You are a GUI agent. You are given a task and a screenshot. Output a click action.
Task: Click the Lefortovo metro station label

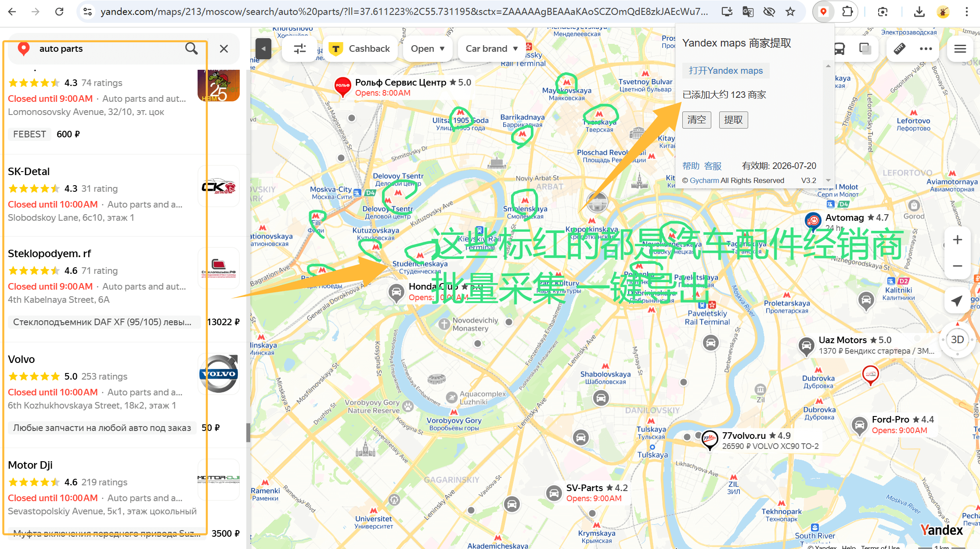[913, 124]
